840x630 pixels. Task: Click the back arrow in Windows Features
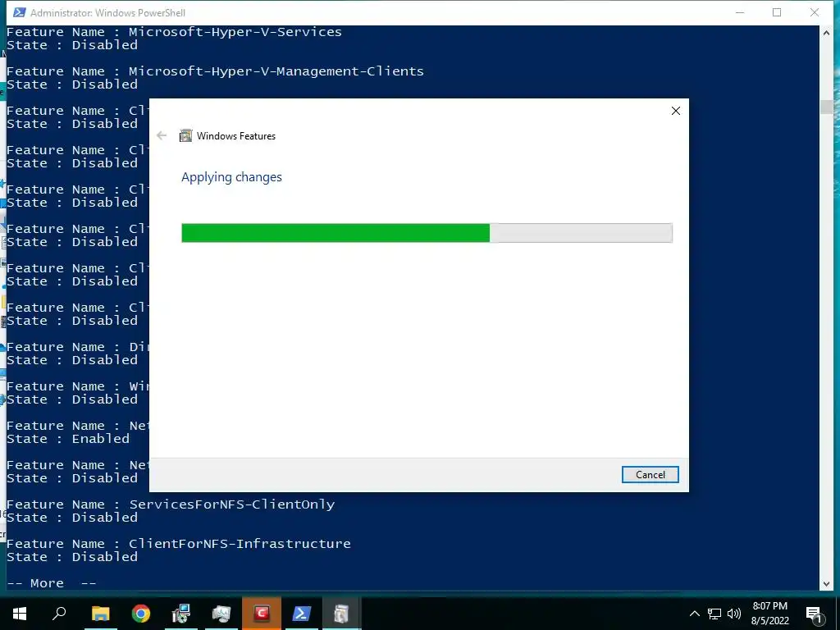162,135
